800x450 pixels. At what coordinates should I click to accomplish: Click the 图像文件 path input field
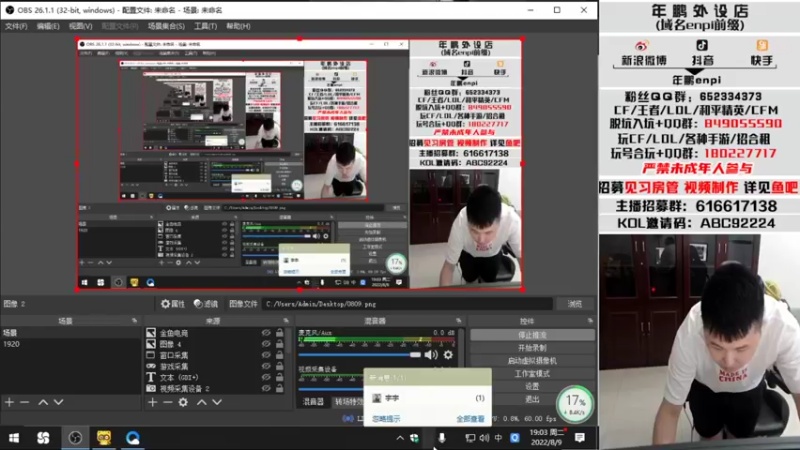[408, 304]
